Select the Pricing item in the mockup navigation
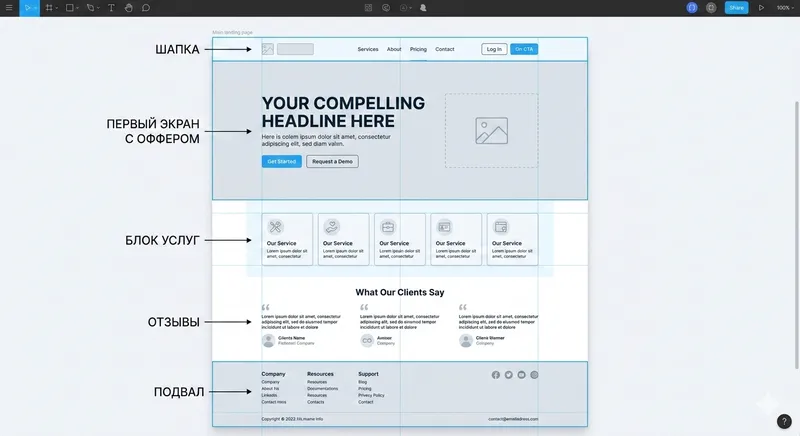This screenshot has width=800, height=436. pos(418,49)
